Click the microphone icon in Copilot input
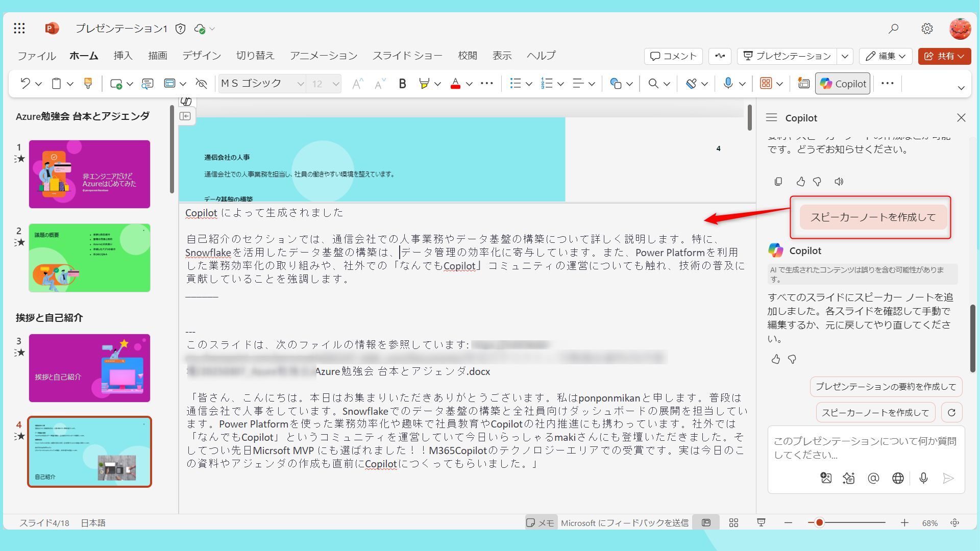The image size is (980, 551). [x=923, y=478]
